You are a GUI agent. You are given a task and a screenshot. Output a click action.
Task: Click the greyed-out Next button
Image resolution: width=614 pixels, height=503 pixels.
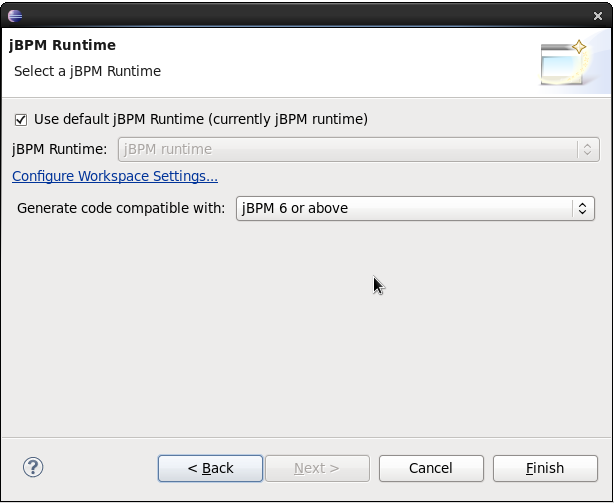317,468
